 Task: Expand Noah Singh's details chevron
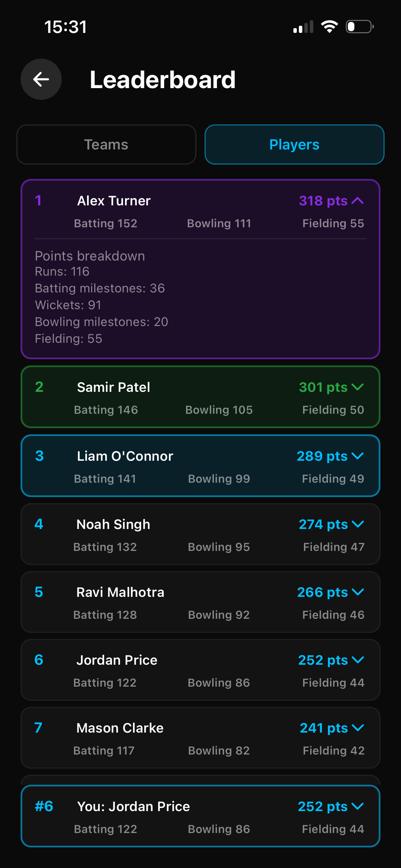pyautogui.click(x=357, y=525)
